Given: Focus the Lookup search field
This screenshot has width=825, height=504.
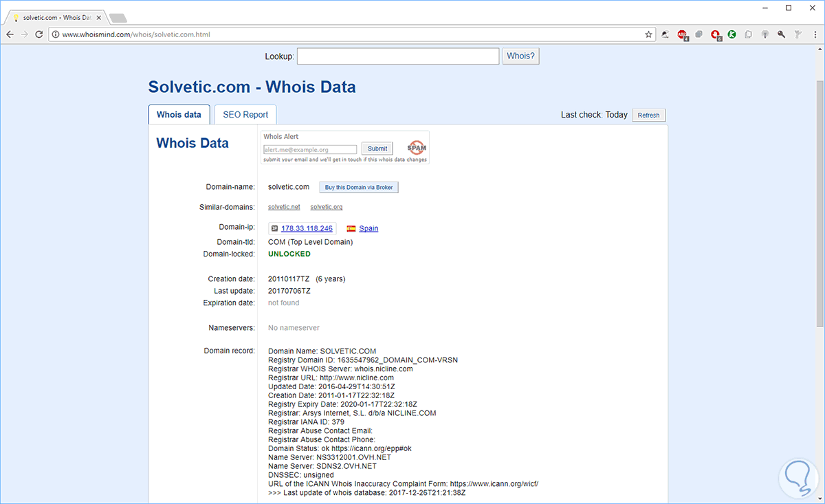Looking at the screenshot, I should pos(398,56).
